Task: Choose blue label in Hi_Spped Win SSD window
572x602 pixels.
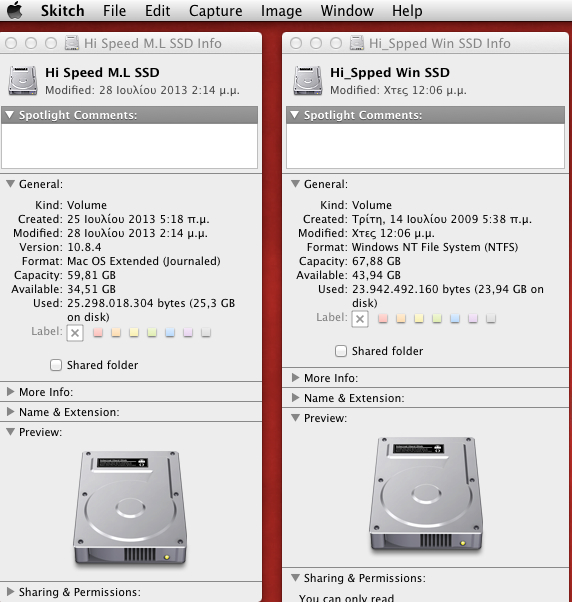Action: pyautogui.click(x=455, y=319)
